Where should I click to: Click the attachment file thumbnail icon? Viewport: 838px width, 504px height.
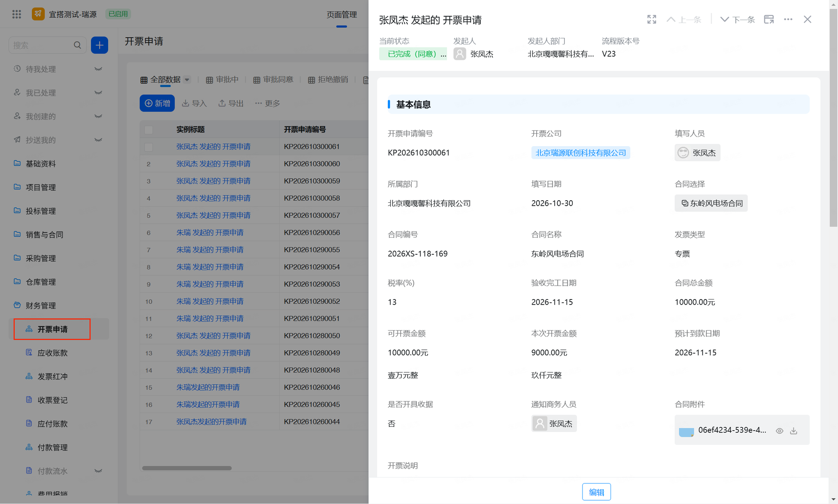click(686, 432)
